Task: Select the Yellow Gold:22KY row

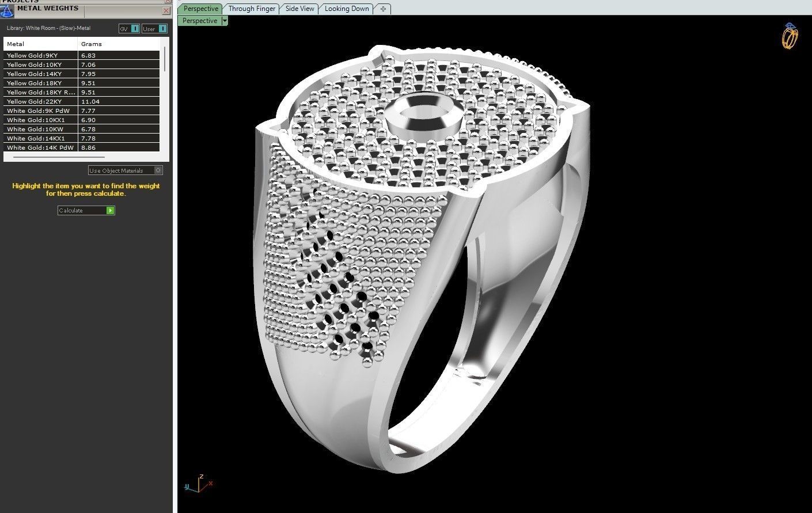Action: click(x=82, y=101)
